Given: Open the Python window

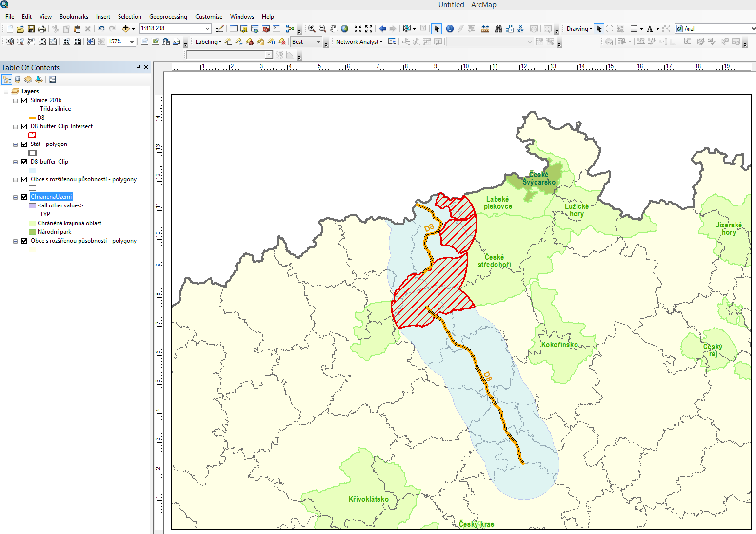Looking at the screenshot, I should point(277,29).
